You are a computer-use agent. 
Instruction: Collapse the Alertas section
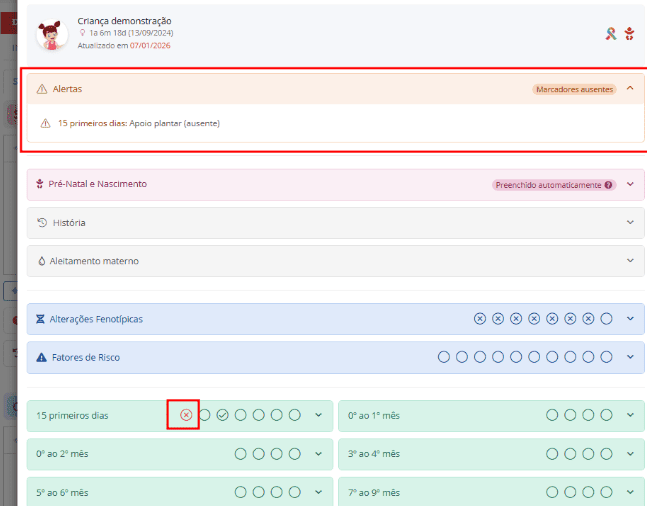click(x=629, y=89)
